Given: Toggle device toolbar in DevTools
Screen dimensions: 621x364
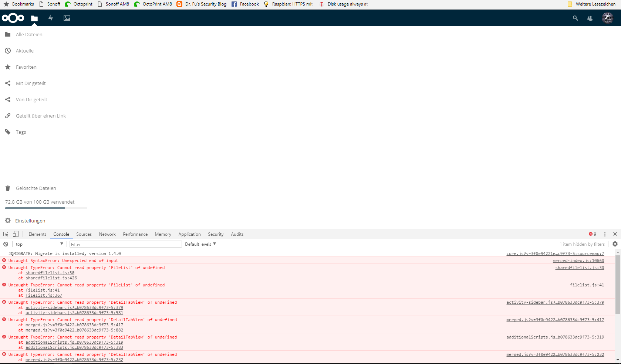Looking at the screenshot, I should coord(16,234).
